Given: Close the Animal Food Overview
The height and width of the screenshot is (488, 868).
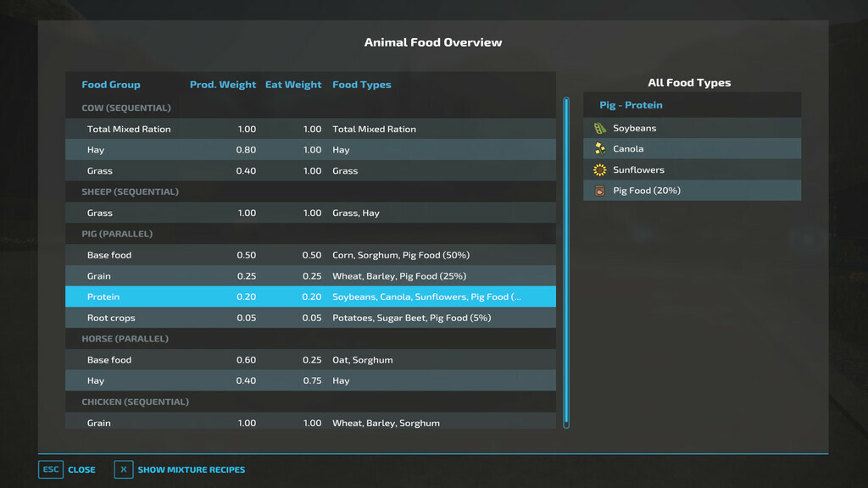Looking at the screenshot, I should pos(67,469).
